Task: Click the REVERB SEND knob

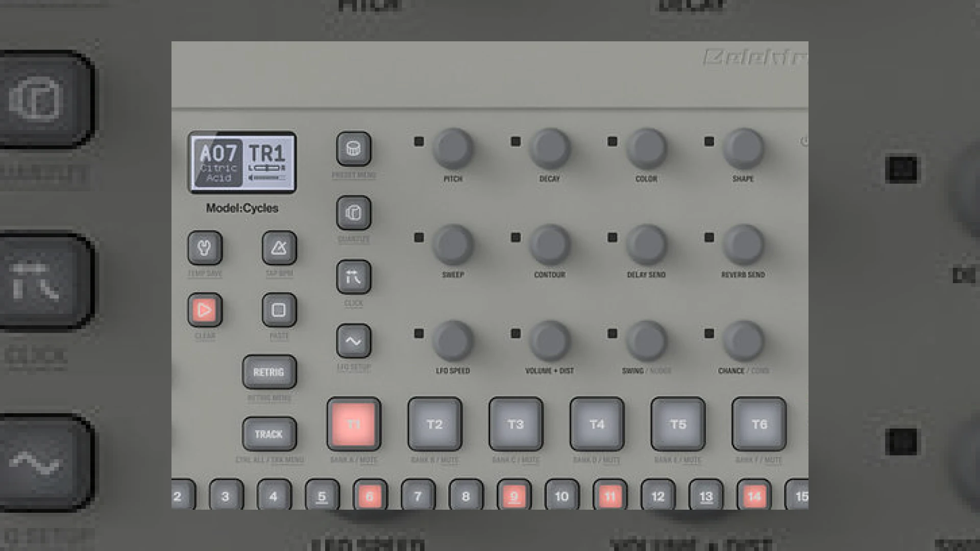Action: [744, 244]
